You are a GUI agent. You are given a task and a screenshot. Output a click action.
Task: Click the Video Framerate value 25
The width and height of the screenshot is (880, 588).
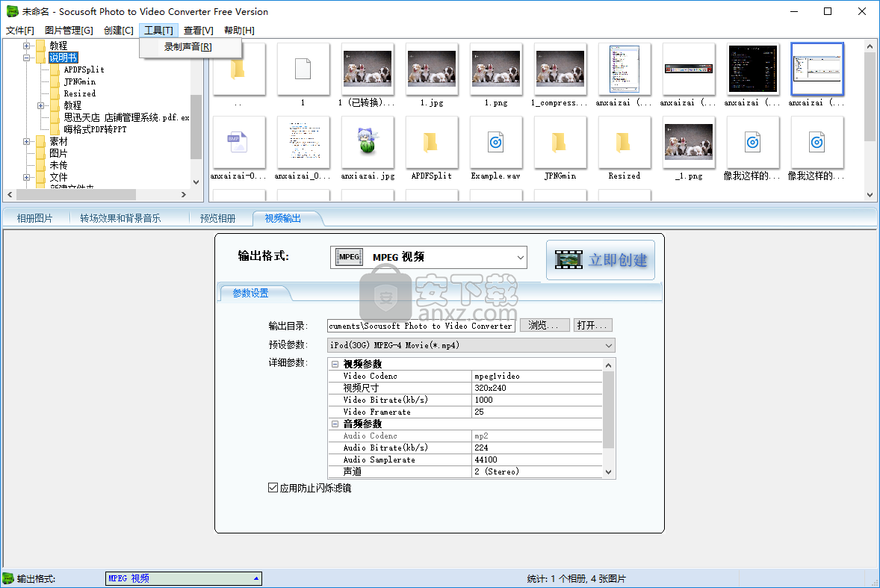[x=536, y=412]
